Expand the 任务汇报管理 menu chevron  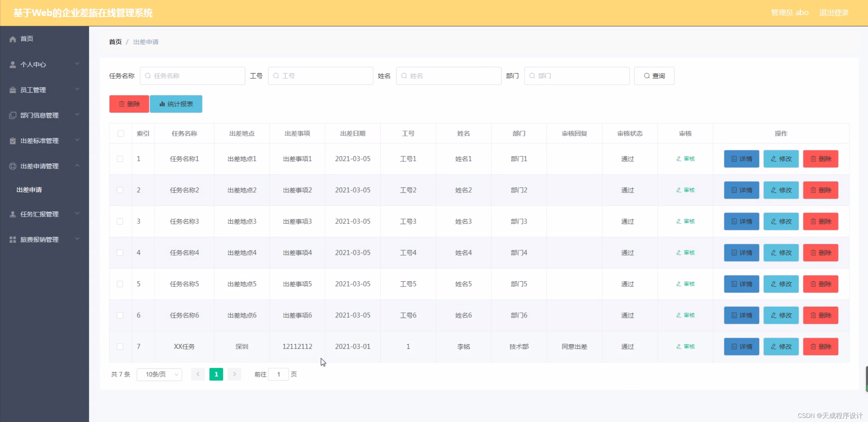click(x=77, y=213)
